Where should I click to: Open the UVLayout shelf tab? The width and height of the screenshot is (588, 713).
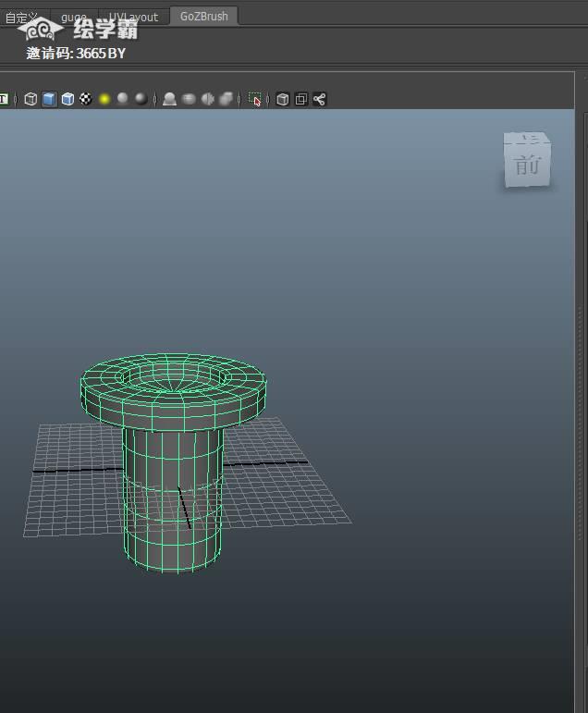click(x=133, y=18)
